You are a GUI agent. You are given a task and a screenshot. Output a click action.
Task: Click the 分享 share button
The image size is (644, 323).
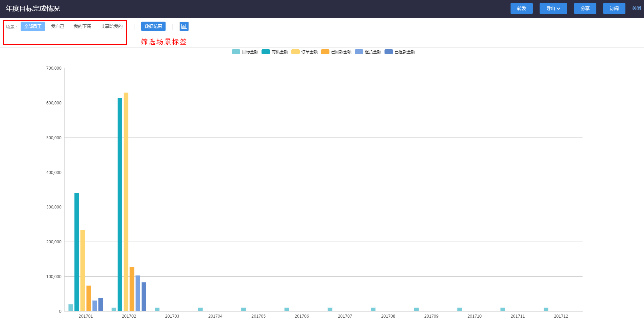585,8
